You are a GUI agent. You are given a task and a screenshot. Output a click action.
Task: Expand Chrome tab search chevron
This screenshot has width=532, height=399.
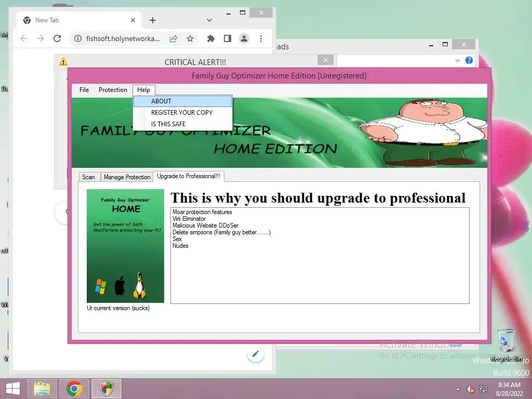coord(209,20)
